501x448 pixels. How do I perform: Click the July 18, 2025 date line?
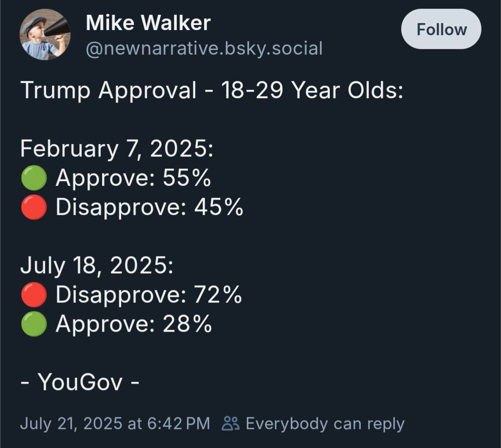click(x=97, y=266)
